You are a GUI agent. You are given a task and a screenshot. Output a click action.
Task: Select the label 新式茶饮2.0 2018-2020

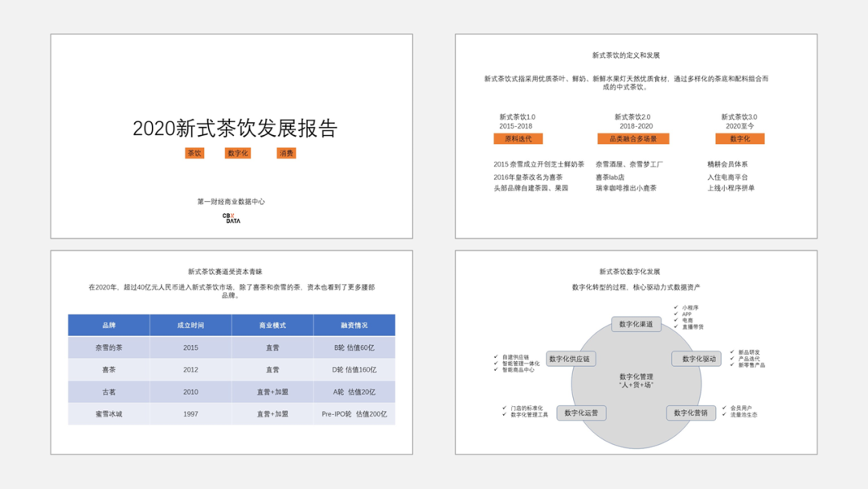pos(633,121)
